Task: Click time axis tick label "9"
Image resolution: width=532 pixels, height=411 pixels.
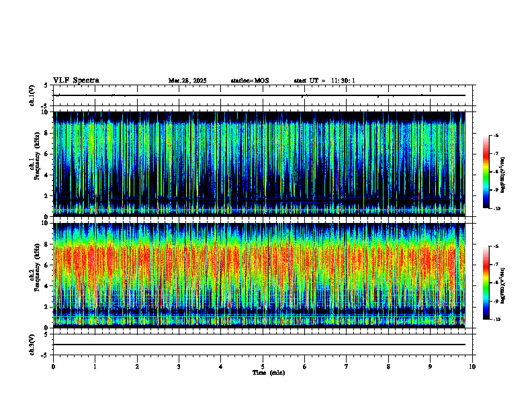Action: tap(430, 367)
